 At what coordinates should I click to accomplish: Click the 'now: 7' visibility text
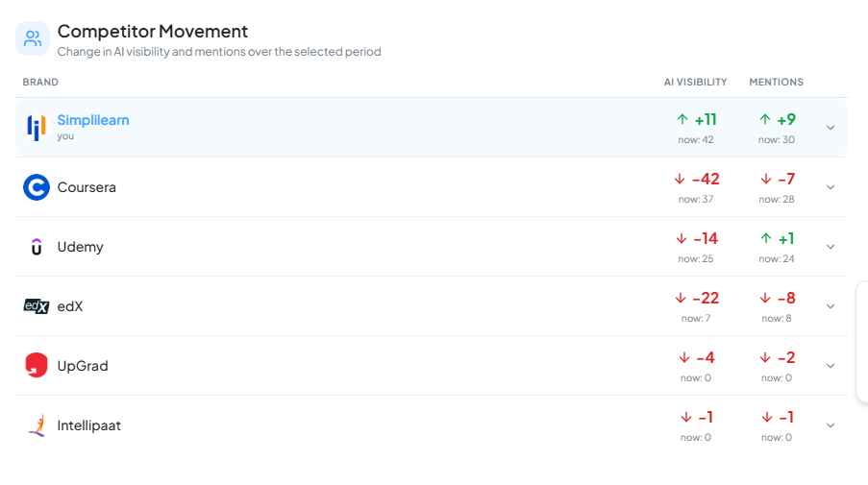tap(696, 319)
